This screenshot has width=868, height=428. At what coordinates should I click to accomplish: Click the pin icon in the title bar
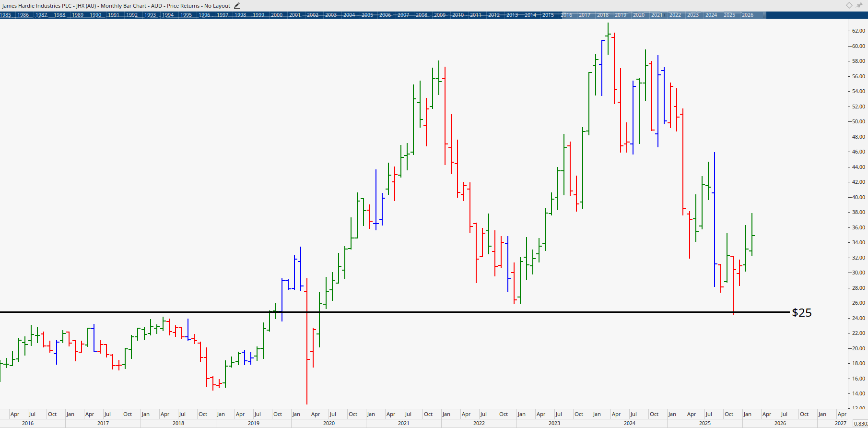859,5
